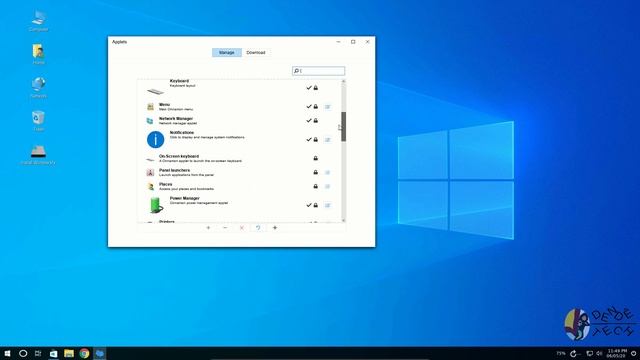This screenshot has height=360, width=640.
Task: Open the Home folder desktop icon
Action: pos(38,54)
